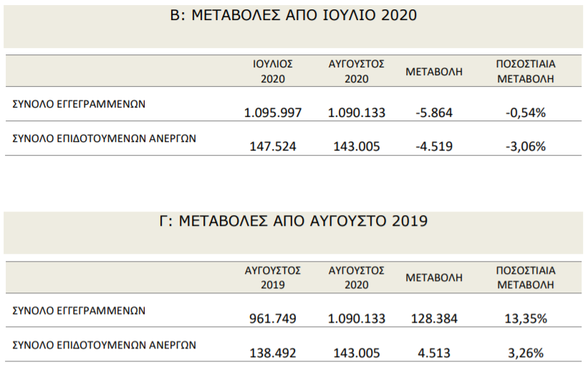Click the percentage -0,54%
Viewport: 588px width, 370px height.
pos(526,113)
